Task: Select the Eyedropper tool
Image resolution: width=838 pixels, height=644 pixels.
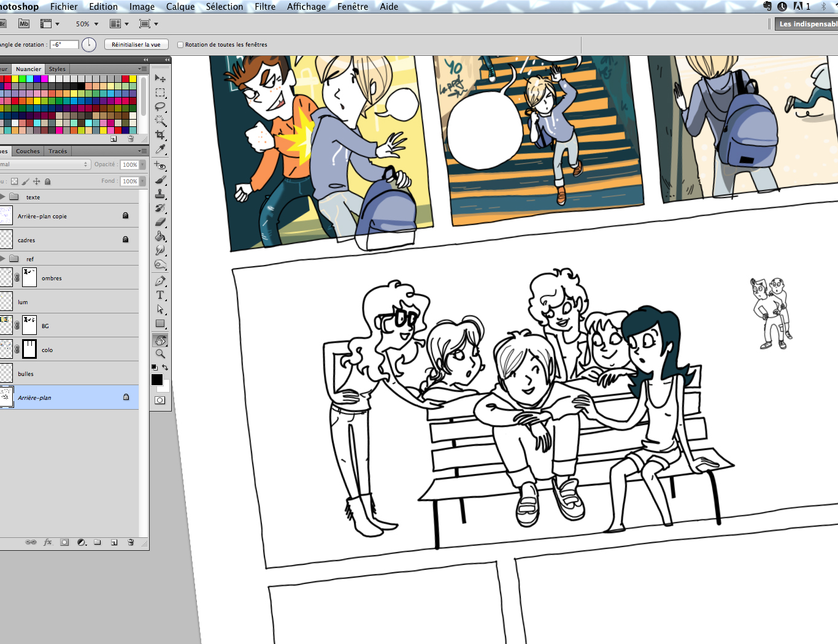Action: (160, 149)
